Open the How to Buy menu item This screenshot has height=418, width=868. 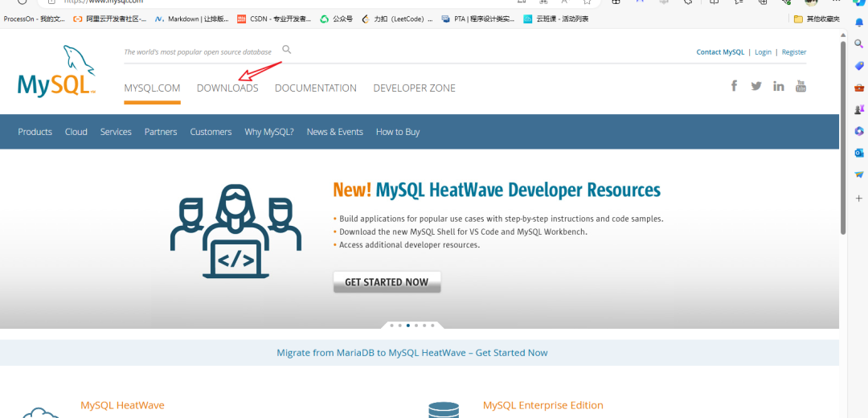point(398,132)
